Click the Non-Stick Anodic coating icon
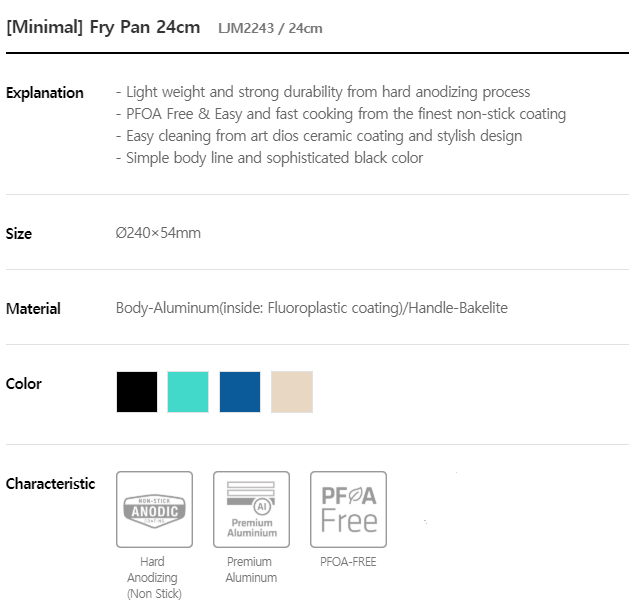Viewport: 629px width, 614px height. [154, 509]
